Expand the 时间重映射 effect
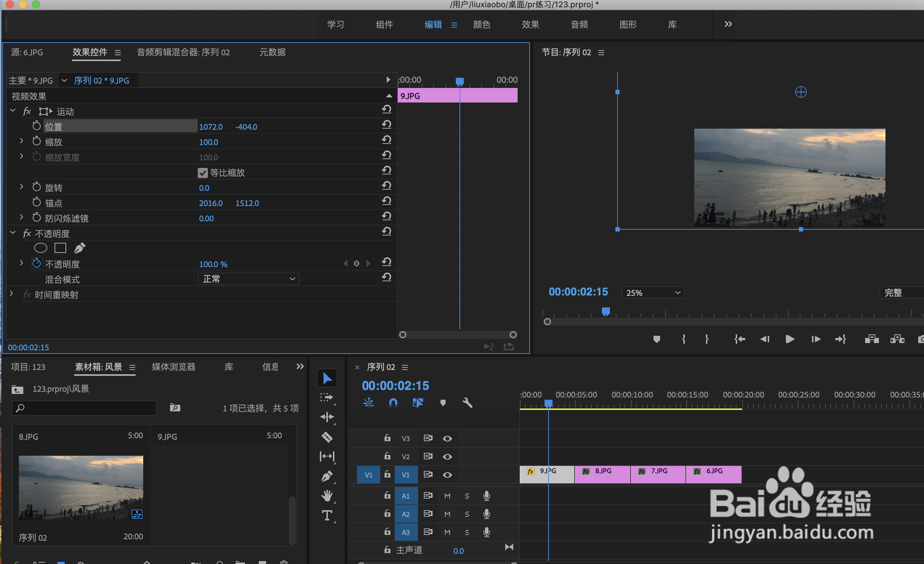 [x=11, y=294]
